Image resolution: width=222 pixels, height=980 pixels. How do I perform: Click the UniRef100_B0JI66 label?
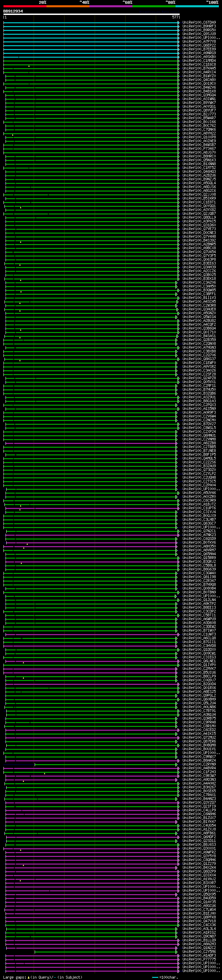point(199,122)
